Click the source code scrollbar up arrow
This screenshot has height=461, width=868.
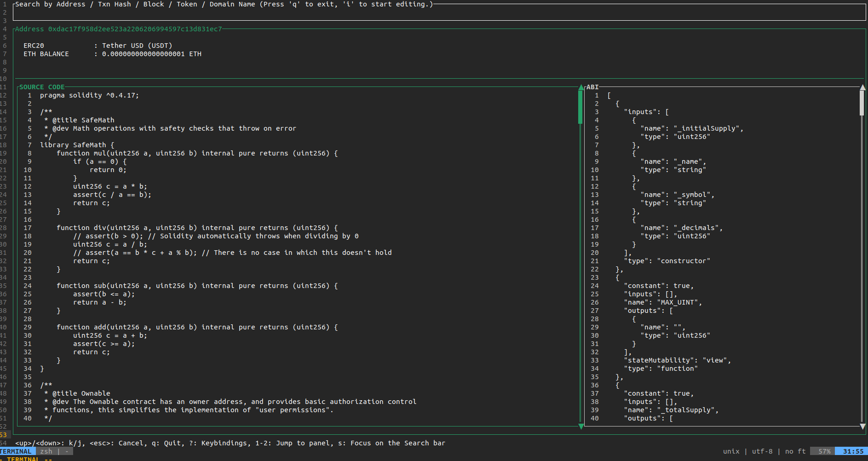pos(581,87)
